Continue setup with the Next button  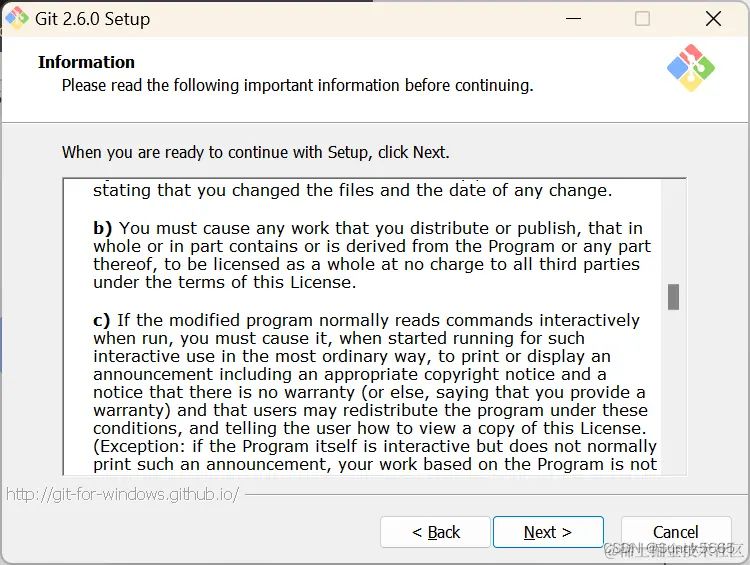[x=548, y=532]
